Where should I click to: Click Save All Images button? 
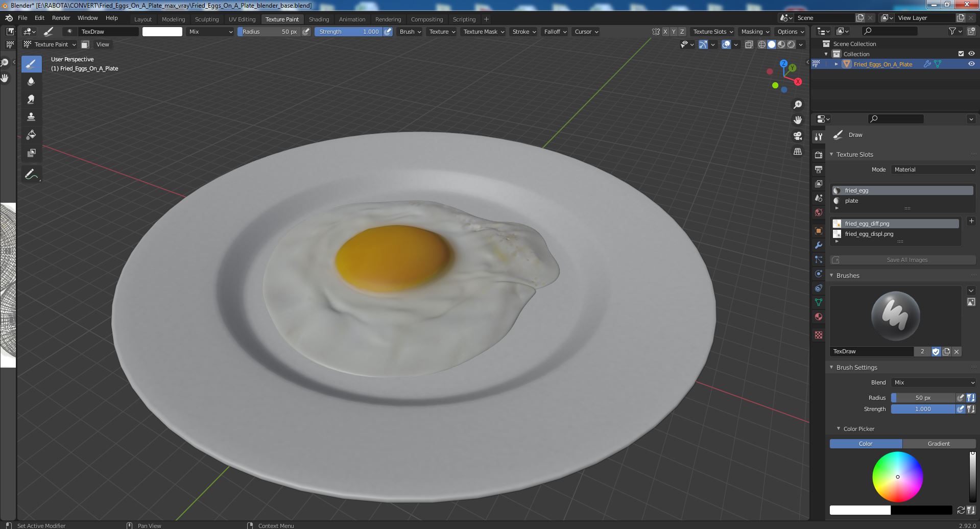902,260
